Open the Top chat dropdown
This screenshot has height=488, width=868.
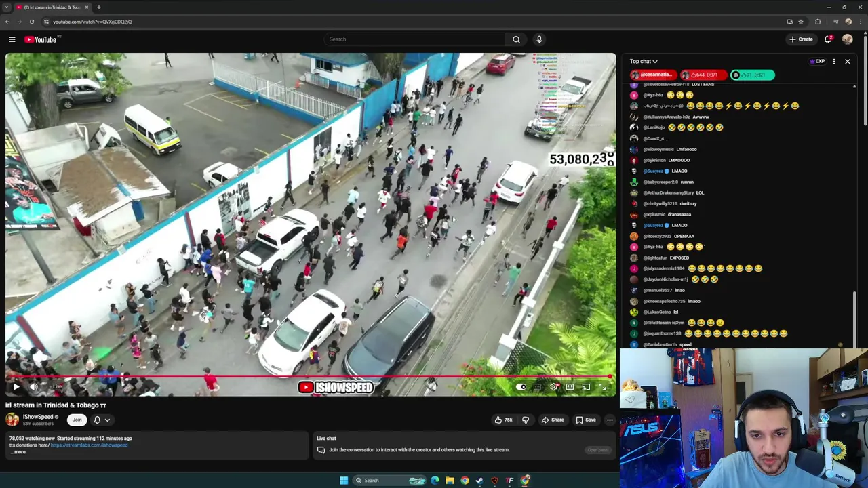[643, 62]
